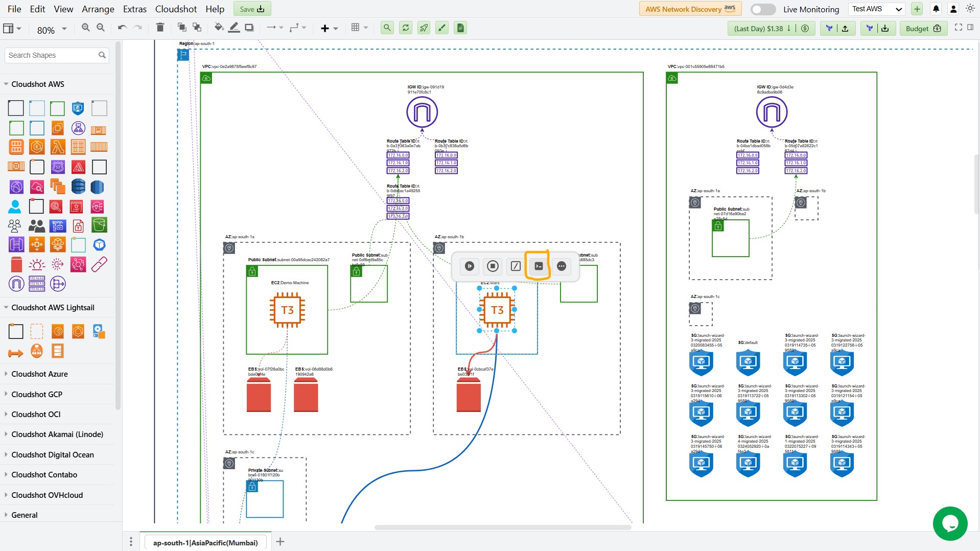Viewport: 980px width, 551px height.
Task: Toggle the format side panel icon
Action: (970, 28)
